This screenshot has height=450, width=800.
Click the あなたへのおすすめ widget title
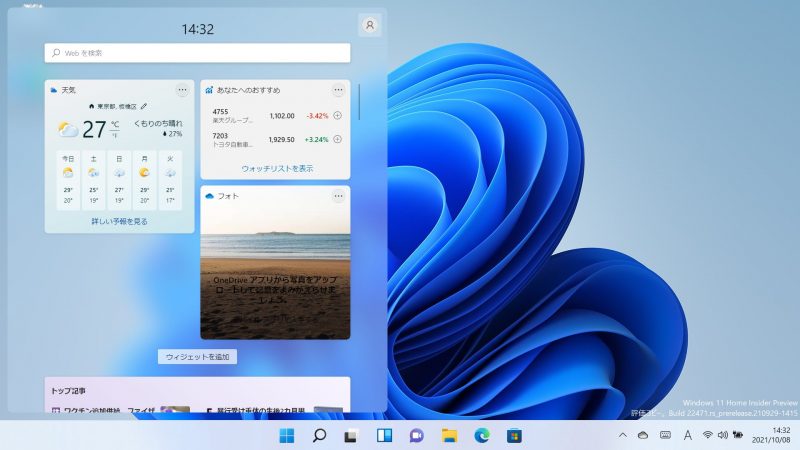point(248,90)
